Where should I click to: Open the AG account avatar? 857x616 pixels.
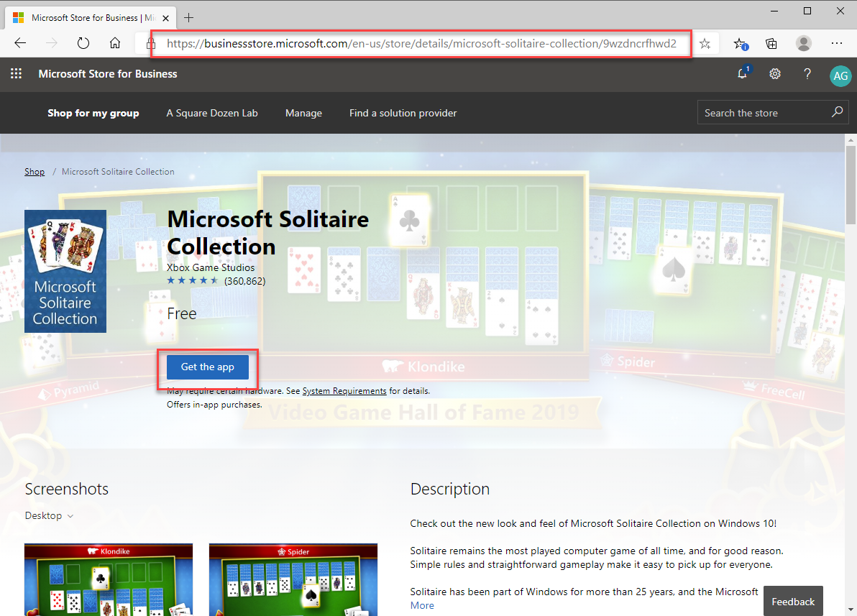tap(840, 76)
